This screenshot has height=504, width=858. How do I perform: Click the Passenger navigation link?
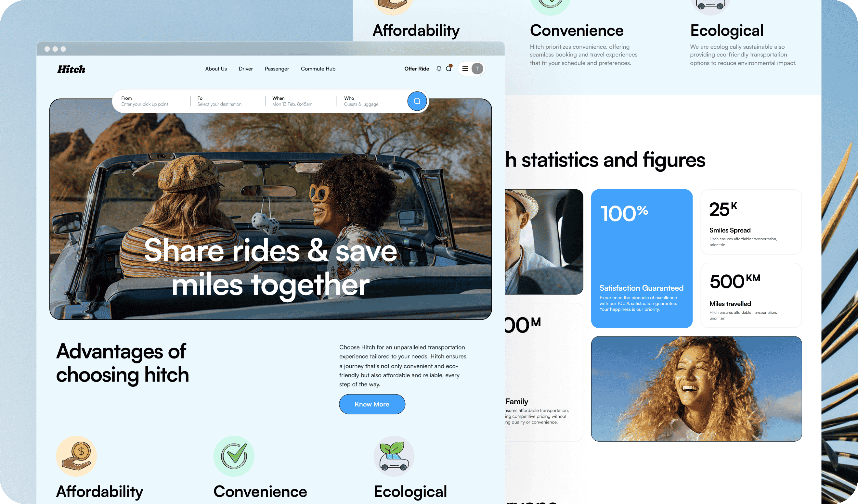(x=277, y=69)
